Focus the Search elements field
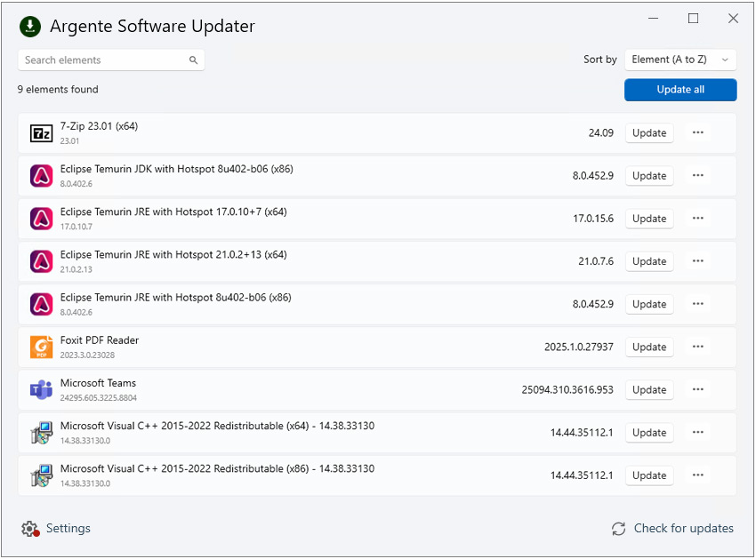Screen dimensions: 756x559 [x=111, y=60]
